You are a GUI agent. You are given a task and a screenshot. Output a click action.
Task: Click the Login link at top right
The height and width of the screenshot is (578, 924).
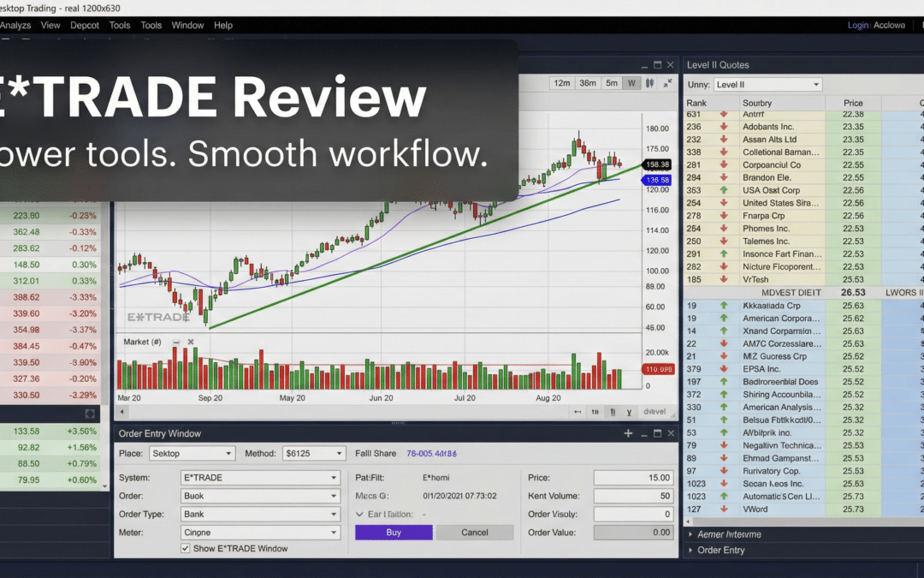857,26
